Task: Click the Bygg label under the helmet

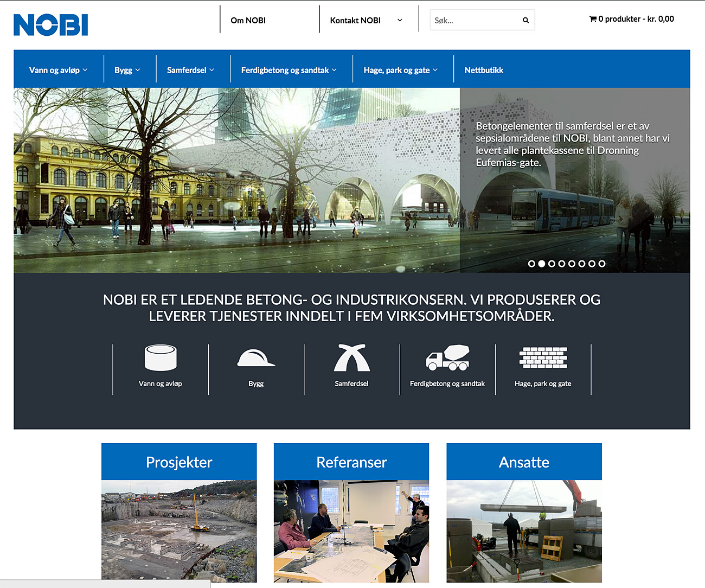Action: [x=256, y=384]
